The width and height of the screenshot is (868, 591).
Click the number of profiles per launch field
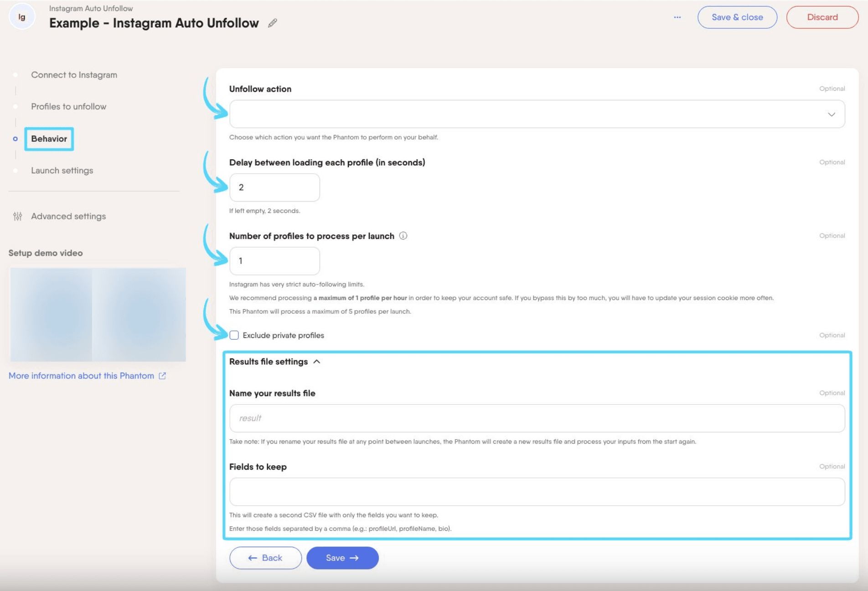[274, 261]
